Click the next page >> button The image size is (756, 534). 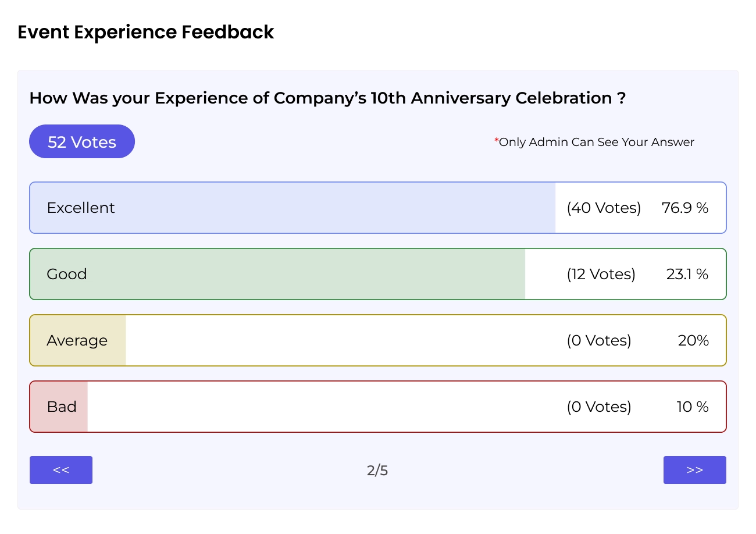694,470
